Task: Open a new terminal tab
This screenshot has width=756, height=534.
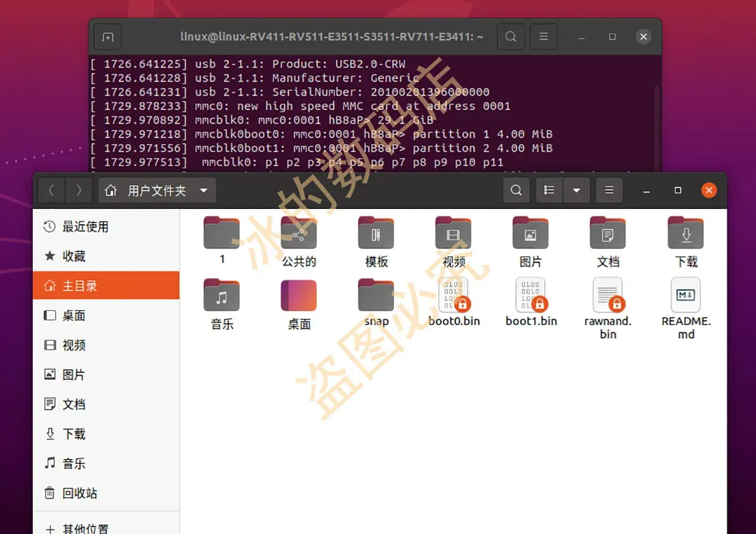Action: point(108,37)
